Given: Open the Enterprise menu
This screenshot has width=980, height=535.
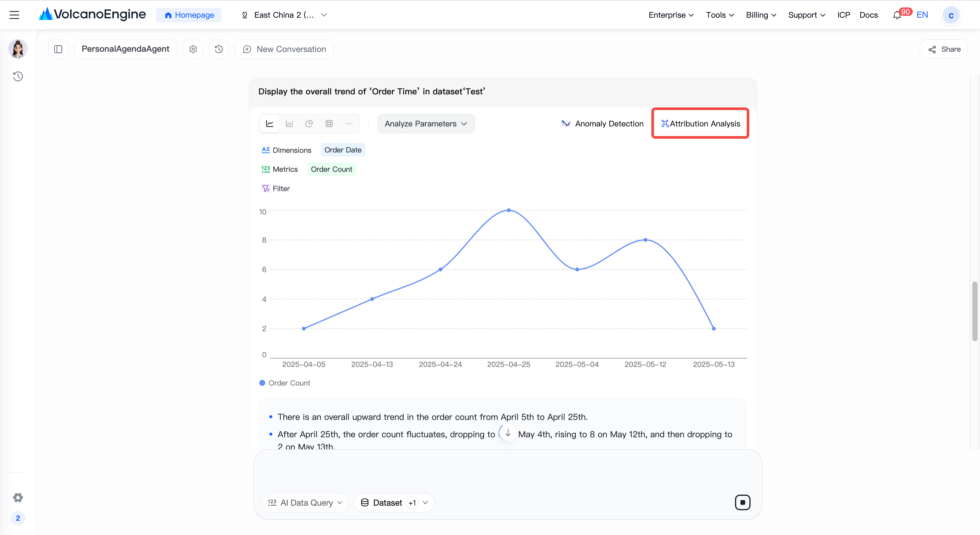Looking at the screenshot, I should [x=671, y=15].
